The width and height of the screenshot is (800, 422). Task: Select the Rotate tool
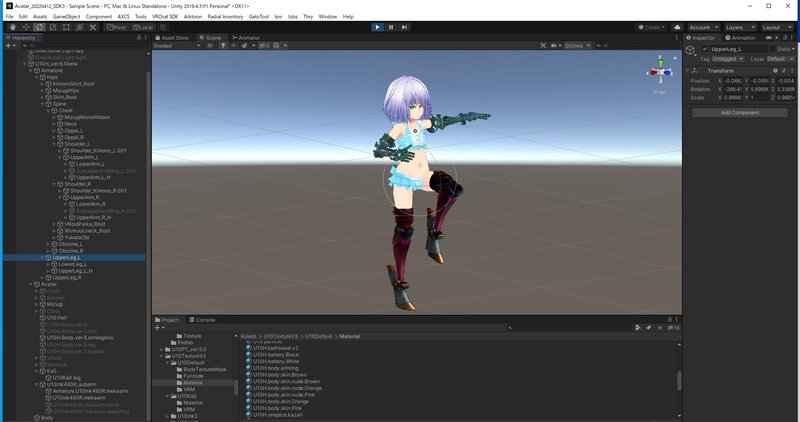coord(39,27)
